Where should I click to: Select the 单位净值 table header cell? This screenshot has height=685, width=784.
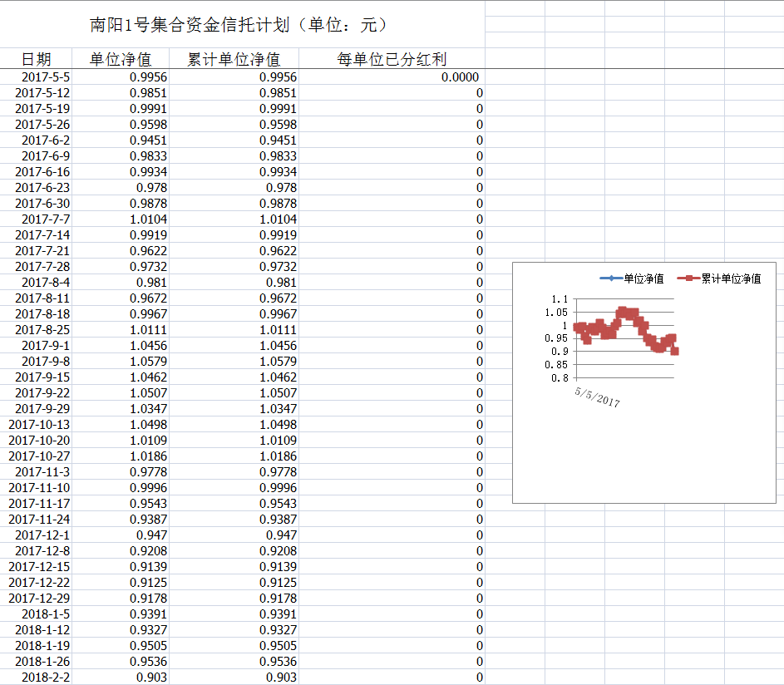click(121, 59)
